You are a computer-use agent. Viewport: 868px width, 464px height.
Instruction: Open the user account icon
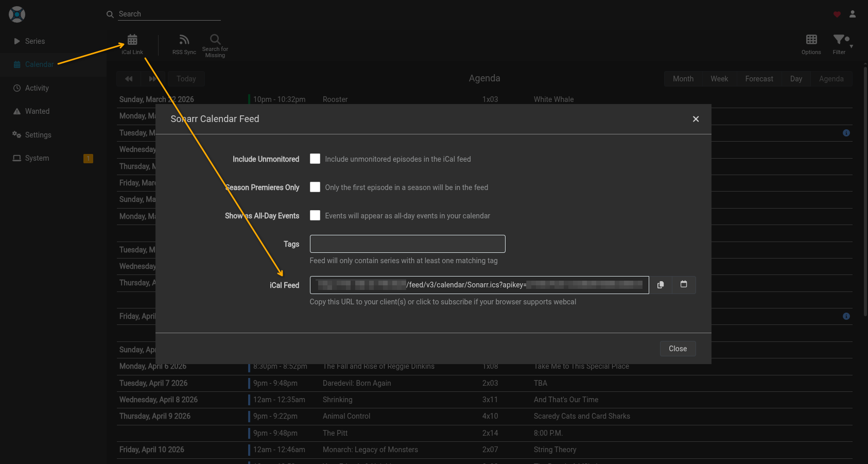853,14
